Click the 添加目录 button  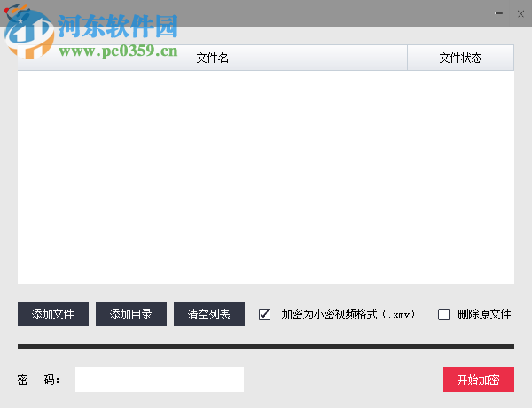point(131,314)
